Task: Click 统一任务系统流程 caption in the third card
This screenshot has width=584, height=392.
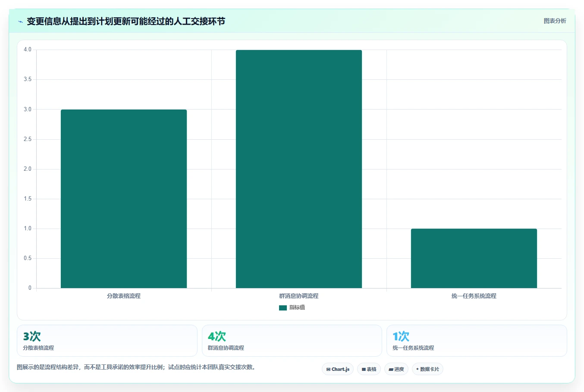Action: [x=413, y=348]
